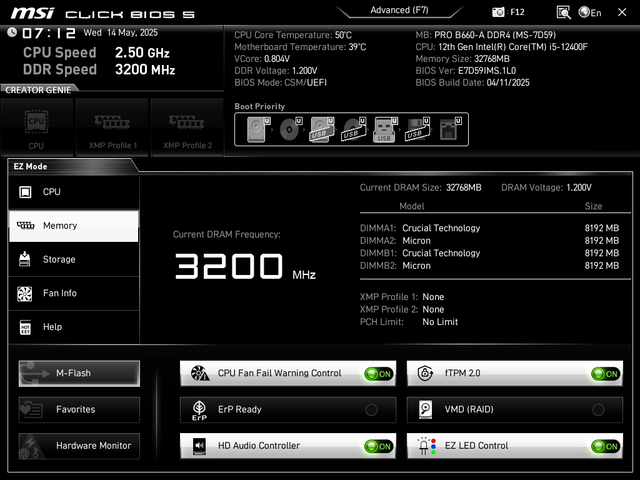Image resolution: width=640 pixels, height=480 pixels.
Task: Select DIMMB1 Crucial Technology row
Action: 489,253
